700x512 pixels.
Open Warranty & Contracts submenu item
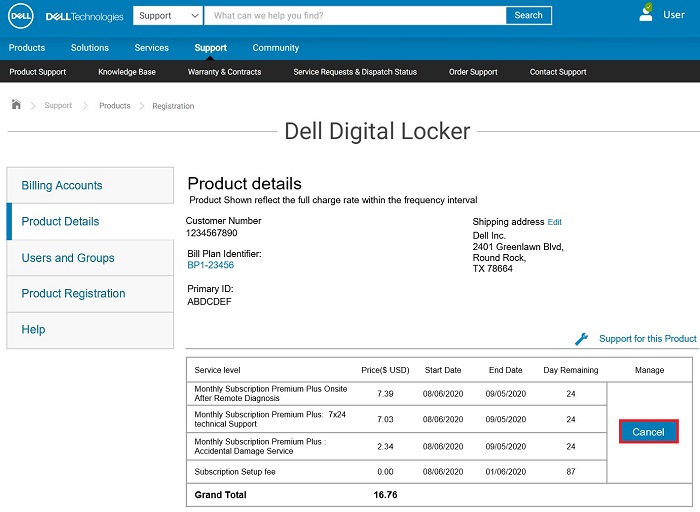click(x=225, y=72)
